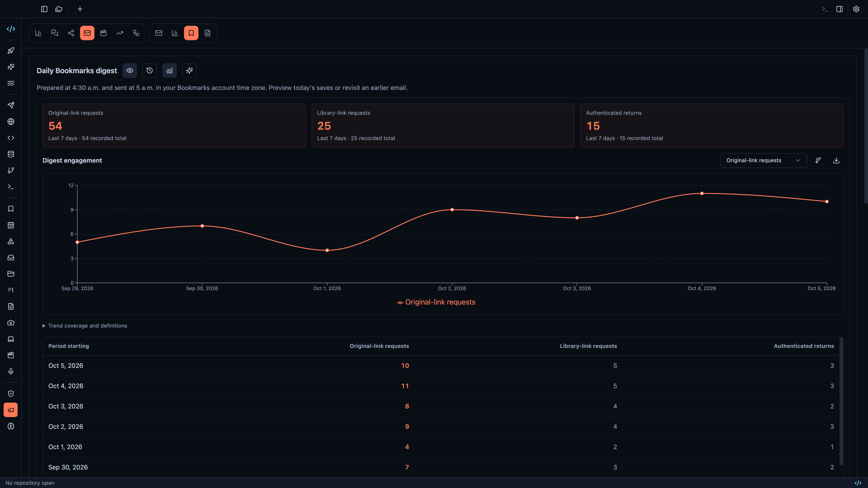
Task: Add a new tab with plus icon
Action: pyautogui.click(x=80, y=9)
